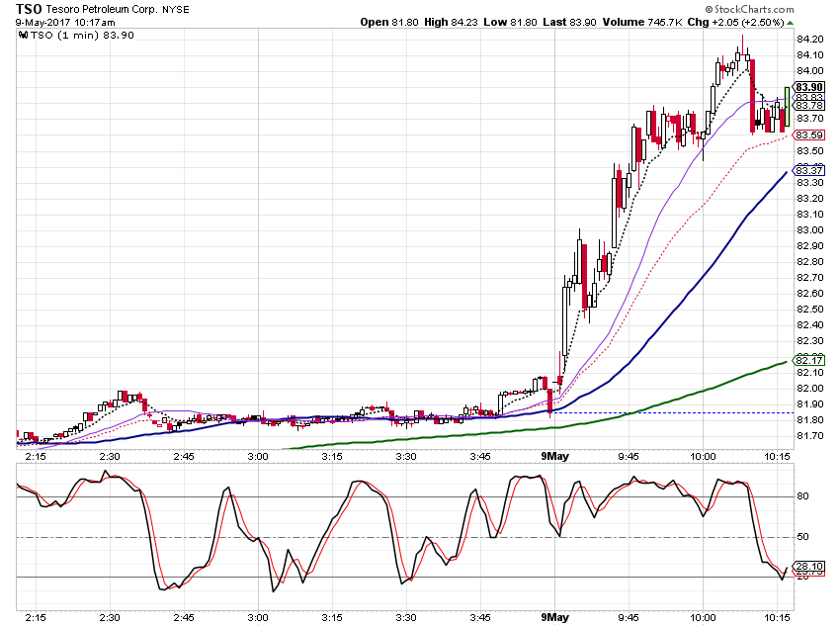Click the 9:45 time label under the price chart

629,457
